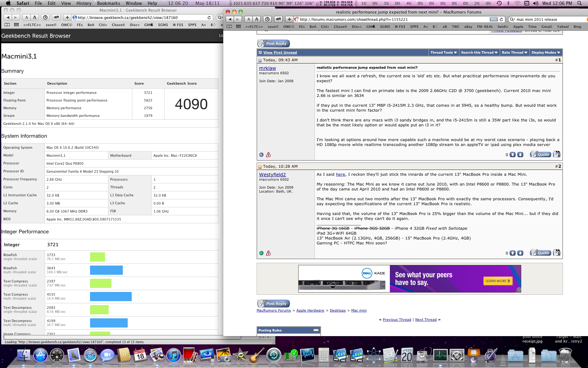Open Photo Booth from the dock
This screenshot has width=588, height=368.
190,356
